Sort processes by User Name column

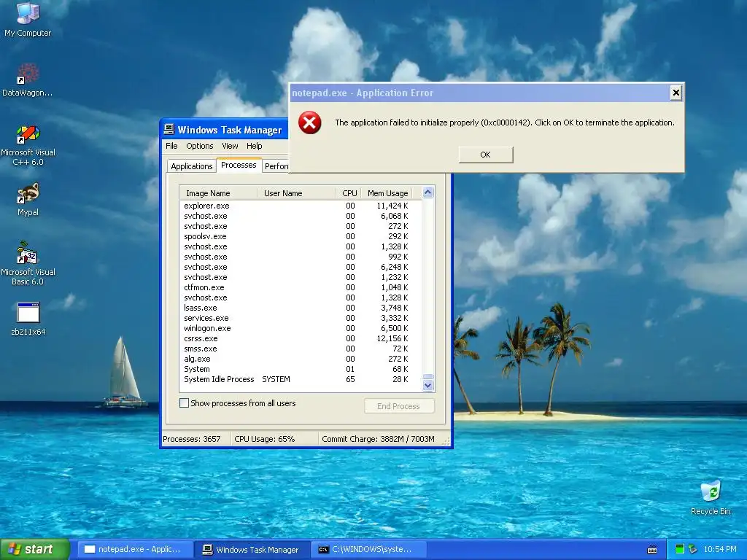point(298,193)
